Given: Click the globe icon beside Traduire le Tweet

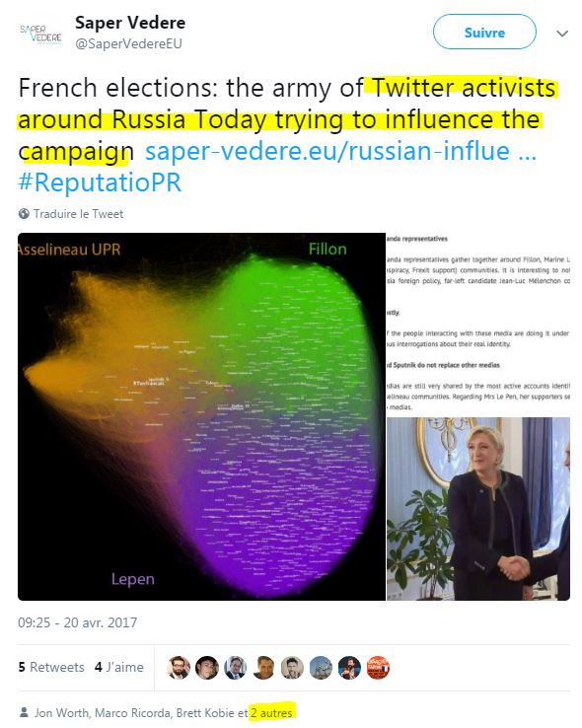Looking at the screenshot, I should (x=24, y=214).
